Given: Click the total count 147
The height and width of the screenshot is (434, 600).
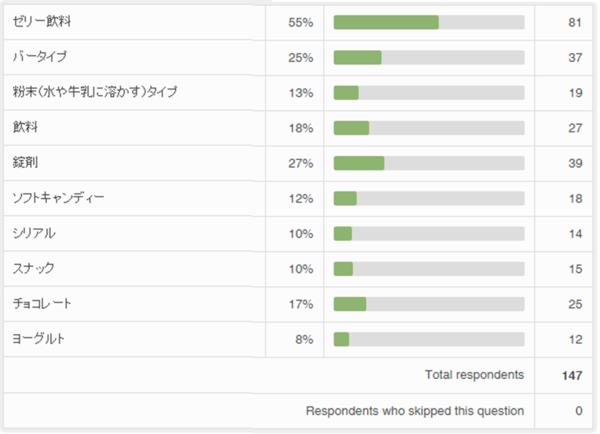Looking at the screenshot, I should tap(572, 375).
